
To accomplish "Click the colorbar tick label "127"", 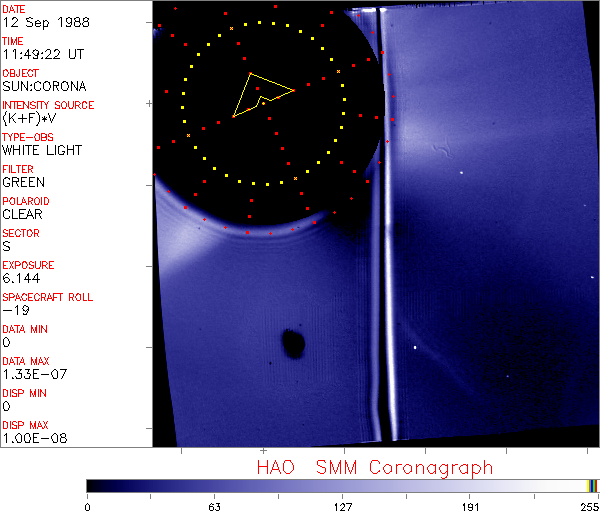I will (342, 505).
